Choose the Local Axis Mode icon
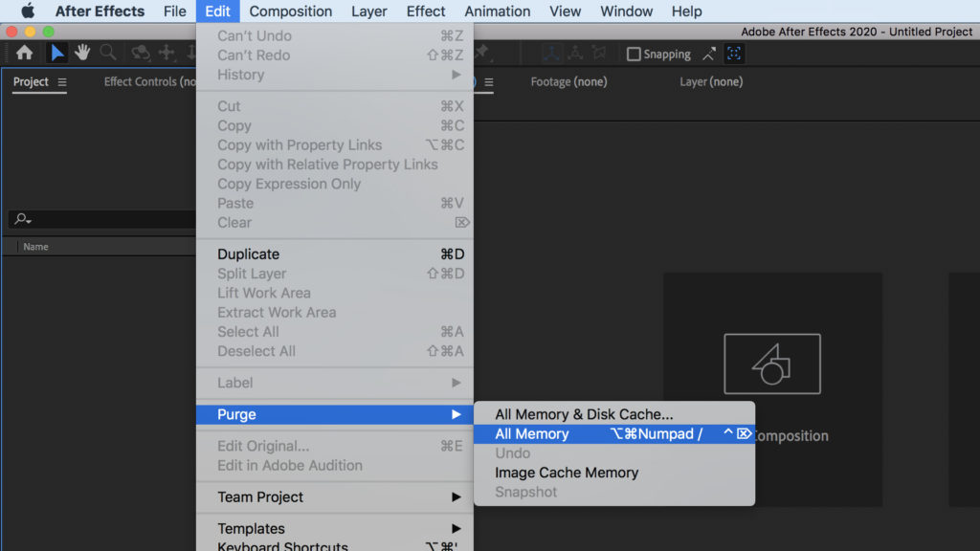The height and width of the screenshot is (551, 980). (553, 54)
